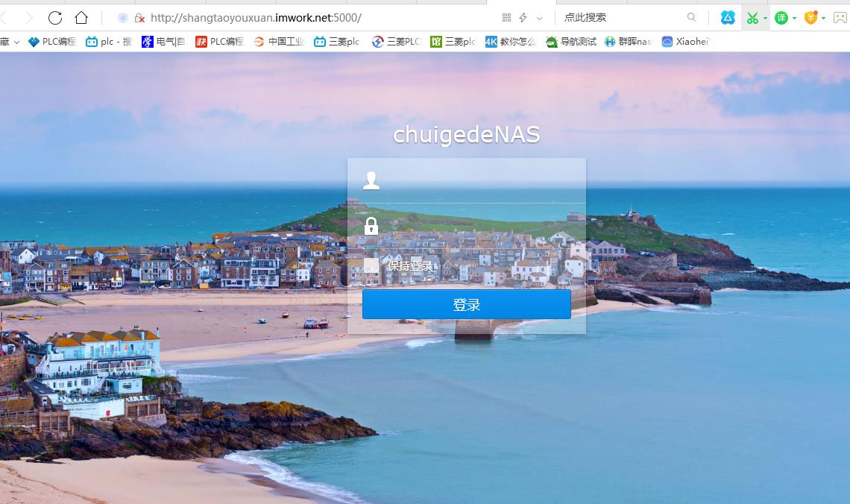This screenshot has height=504, width=850.
Task: Open the Xiaohei bookmark
Action: click(x=685, y=42)
